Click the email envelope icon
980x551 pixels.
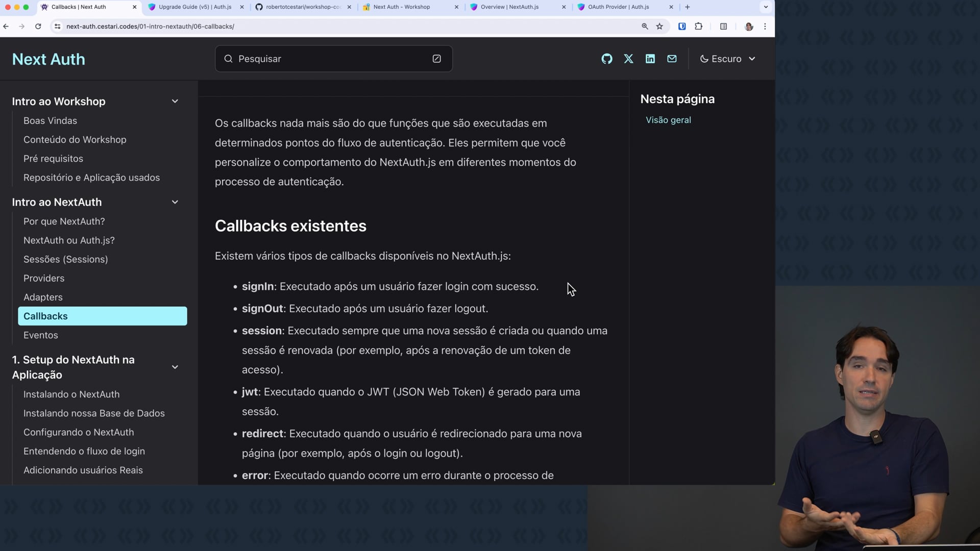pyautogui.click(x=672, y=59)
